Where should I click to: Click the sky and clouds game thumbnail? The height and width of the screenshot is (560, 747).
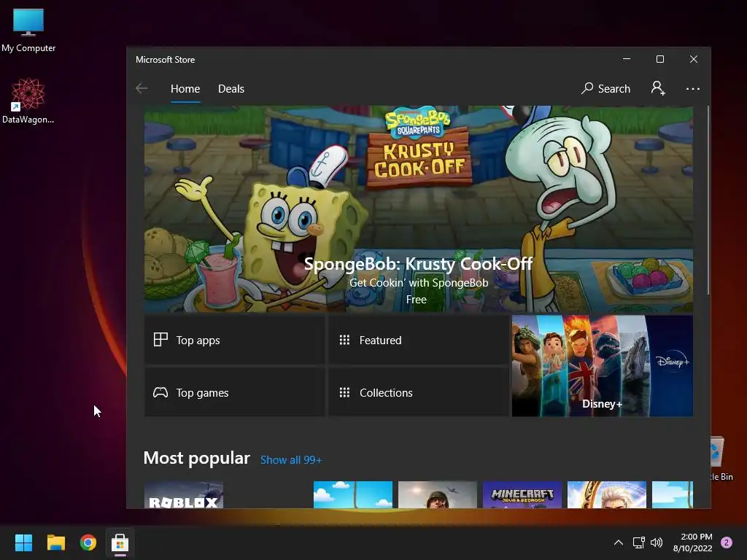(x=353, y=495)
